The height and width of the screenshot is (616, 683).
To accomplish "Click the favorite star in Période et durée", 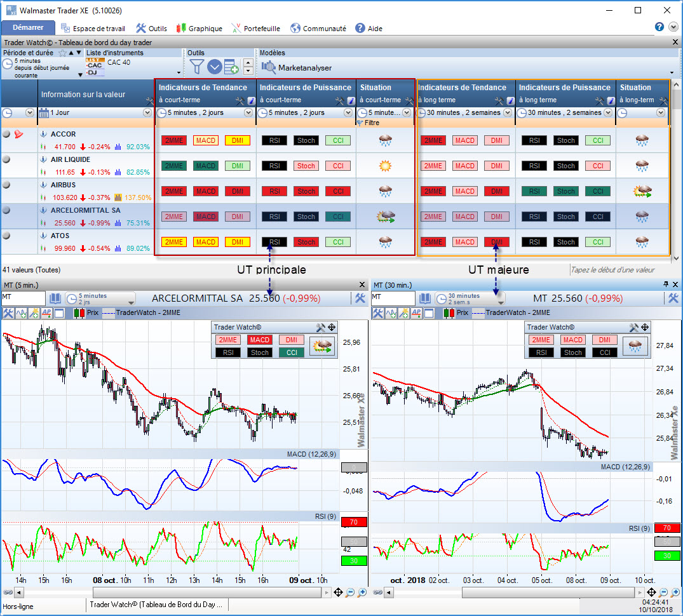I will pyautogui.click(x=63, y=53).
